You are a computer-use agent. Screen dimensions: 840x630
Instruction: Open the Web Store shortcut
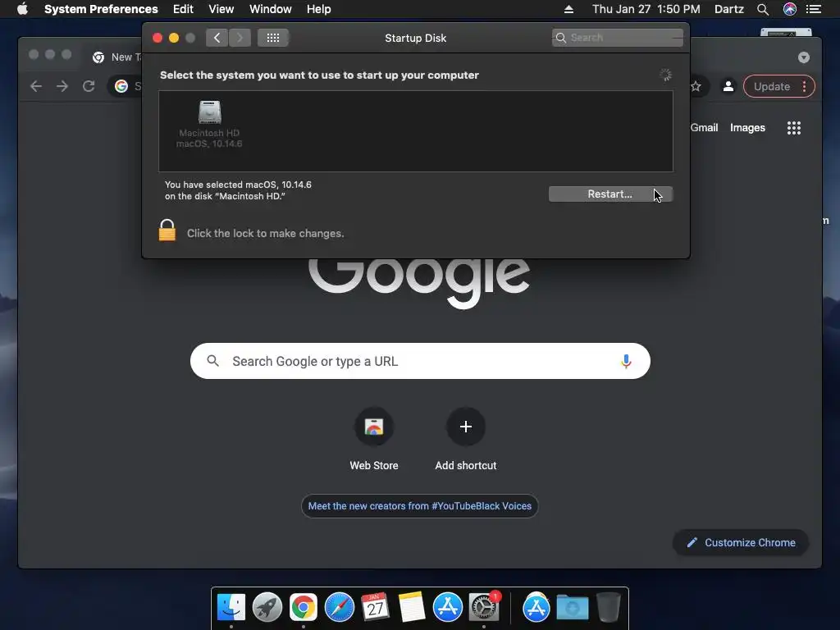tap(374, 441)
